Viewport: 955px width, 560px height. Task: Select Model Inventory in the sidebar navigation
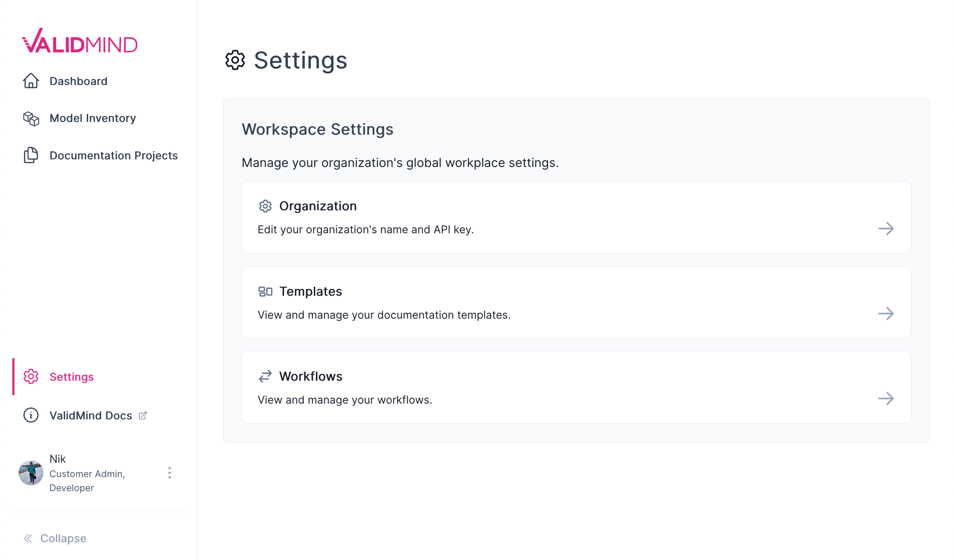[92, 118]
